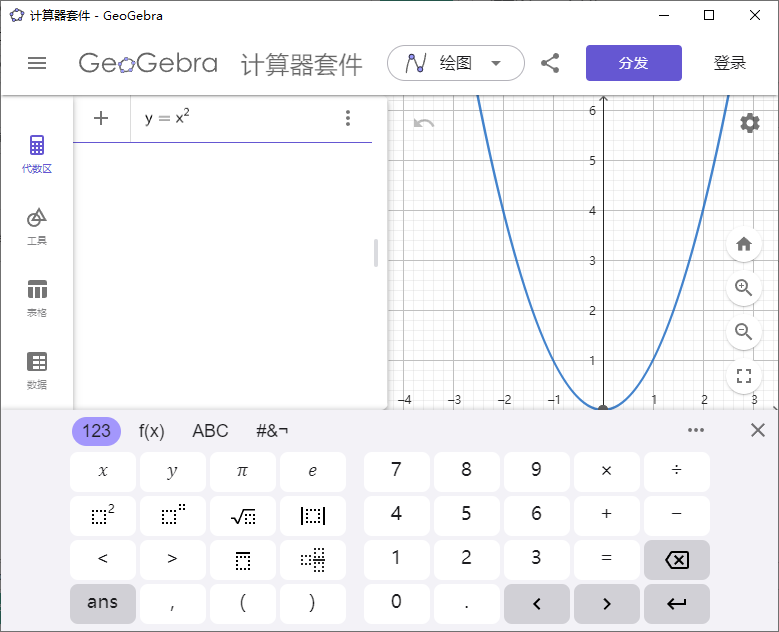Viewport: 779px width, 632px height.
Task: Tap the number 3 key
Action: tap(537, 559)
